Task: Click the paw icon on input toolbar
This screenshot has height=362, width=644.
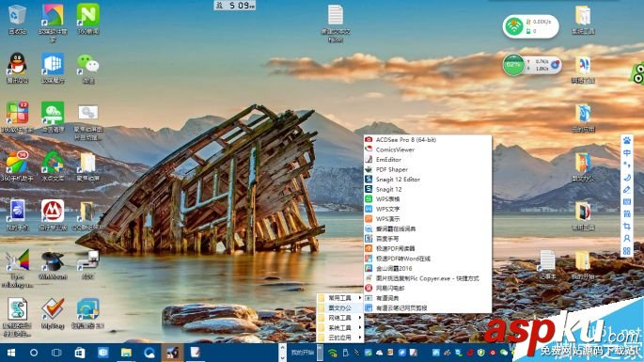Action: tap(627, 140)
